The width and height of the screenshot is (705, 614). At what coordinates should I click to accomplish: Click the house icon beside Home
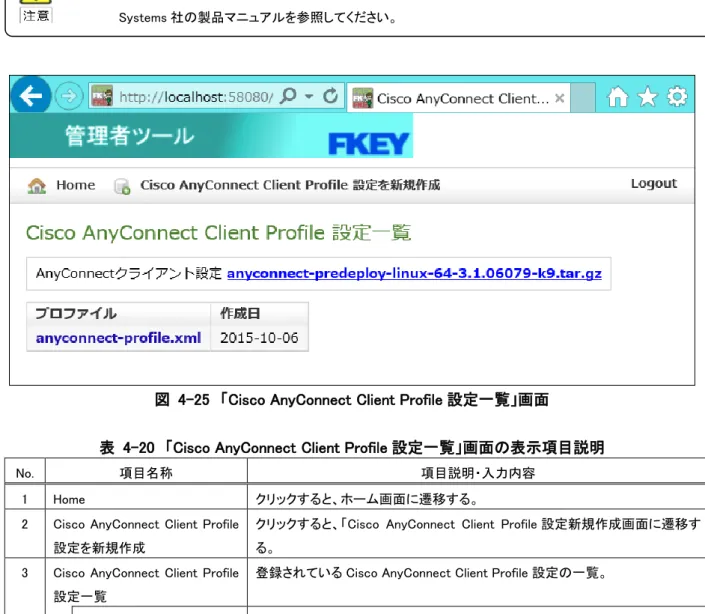click(x=37, y=185)
